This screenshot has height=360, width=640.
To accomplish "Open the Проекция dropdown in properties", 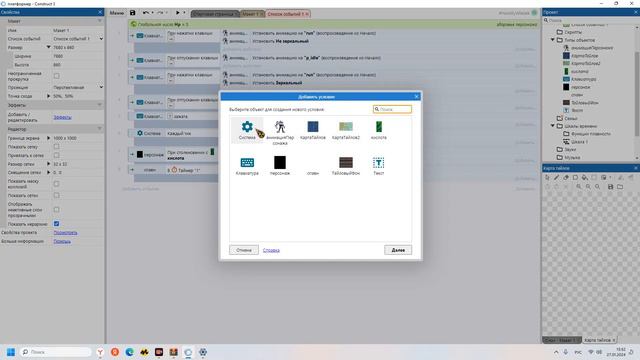I will coord(78,87).
